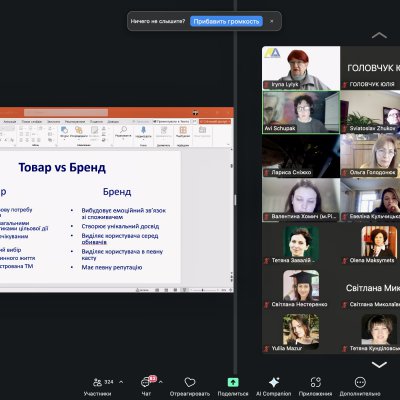400x400 pixels.
Task: Click bullet 'Створює унікальний досвід'
Action: (120, 226)
